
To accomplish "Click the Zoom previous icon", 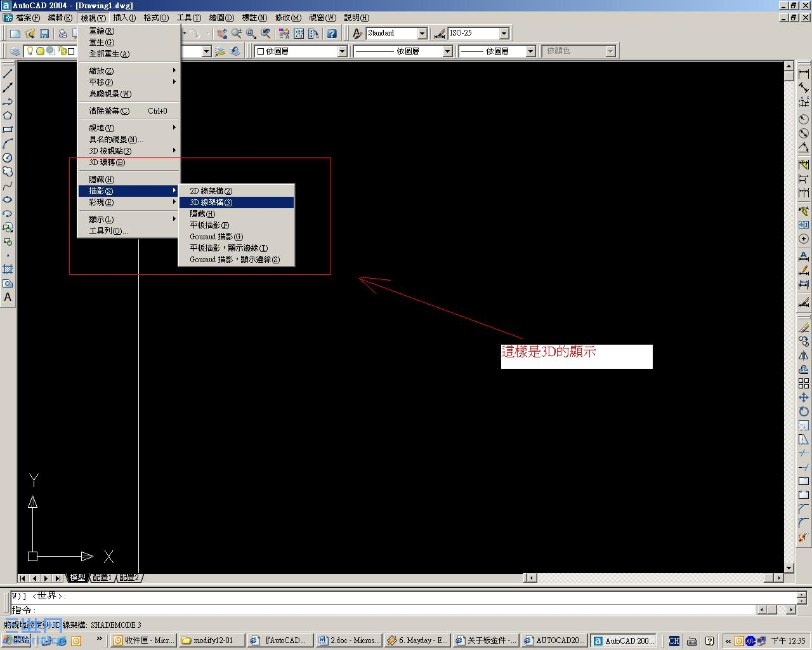I will [266, 34].
